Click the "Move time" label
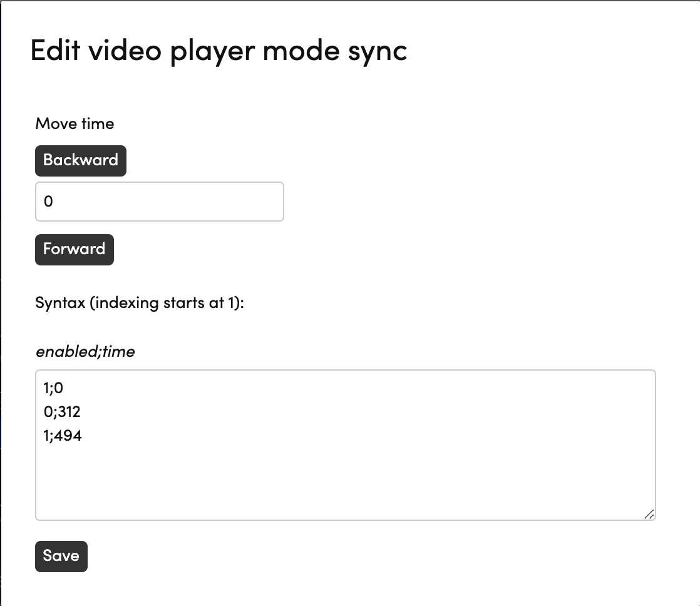 [75, 123]
